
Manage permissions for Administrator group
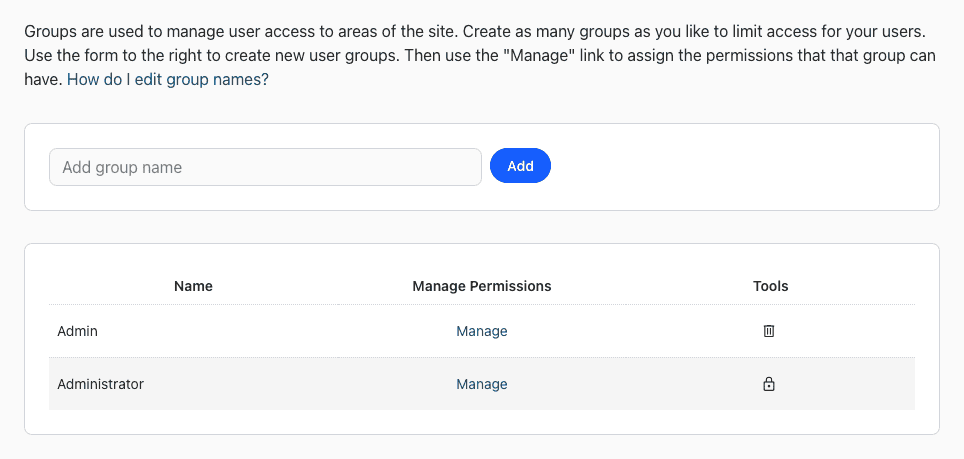tap(482, 384)
